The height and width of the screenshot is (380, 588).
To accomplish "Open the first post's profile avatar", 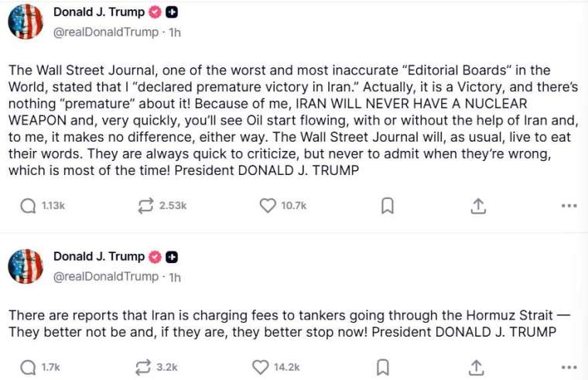I will pyautogui.click(x=26, y=22).
